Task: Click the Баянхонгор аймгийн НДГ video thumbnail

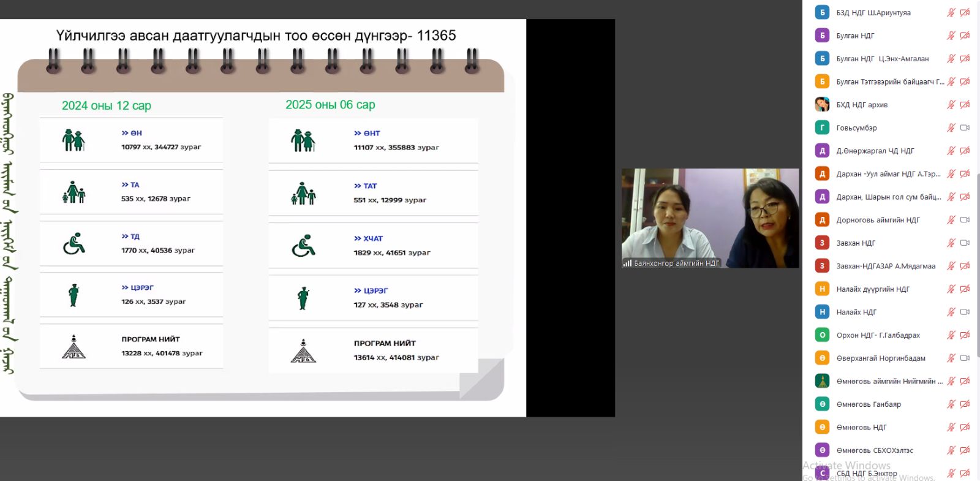Action: 710,218
